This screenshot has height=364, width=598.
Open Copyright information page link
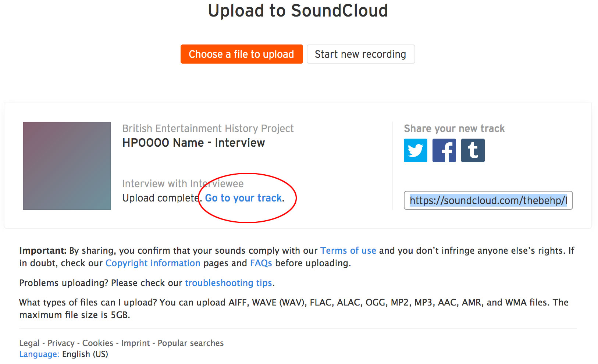(153, 263)
